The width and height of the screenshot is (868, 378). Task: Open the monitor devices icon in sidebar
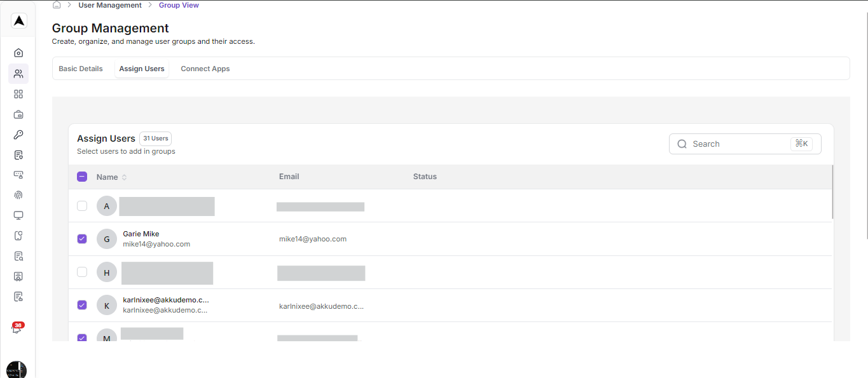tap(18, 215)
